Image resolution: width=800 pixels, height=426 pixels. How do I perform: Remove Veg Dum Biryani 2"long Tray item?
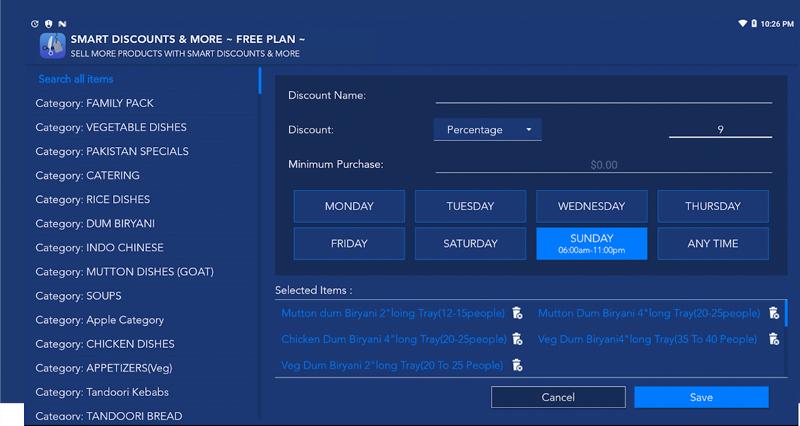pyautogui.click(x=517, y=365)
